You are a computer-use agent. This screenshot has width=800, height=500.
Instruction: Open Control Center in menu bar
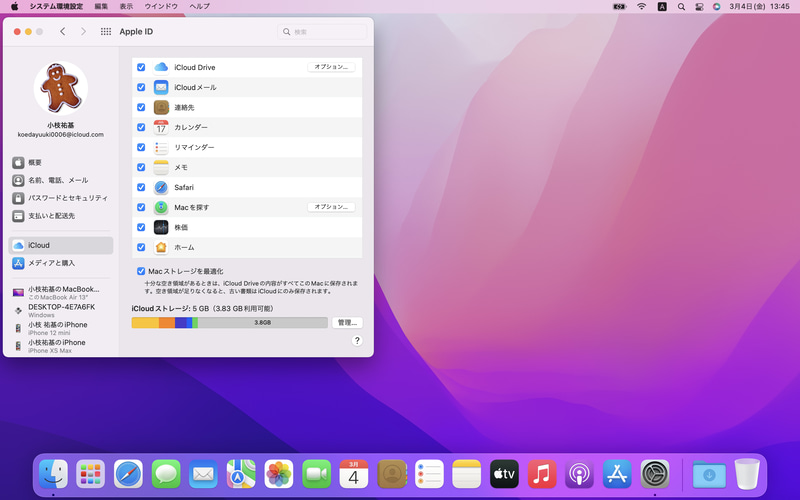click(699, 6)
